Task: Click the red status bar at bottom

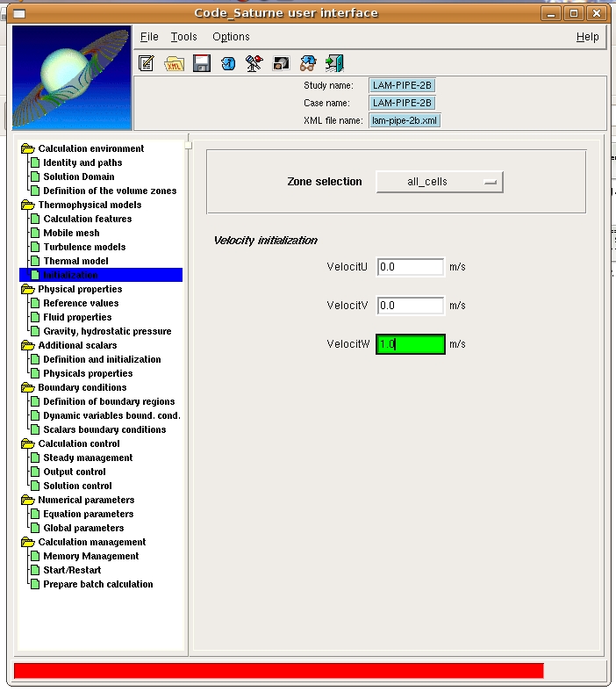Action: [x=279, y=671]
